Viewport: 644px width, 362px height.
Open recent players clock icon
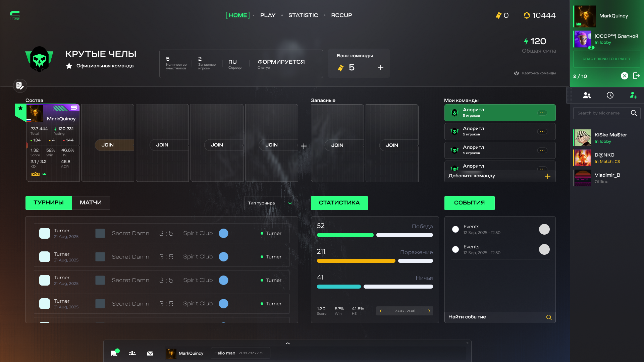tap(610, 96)
